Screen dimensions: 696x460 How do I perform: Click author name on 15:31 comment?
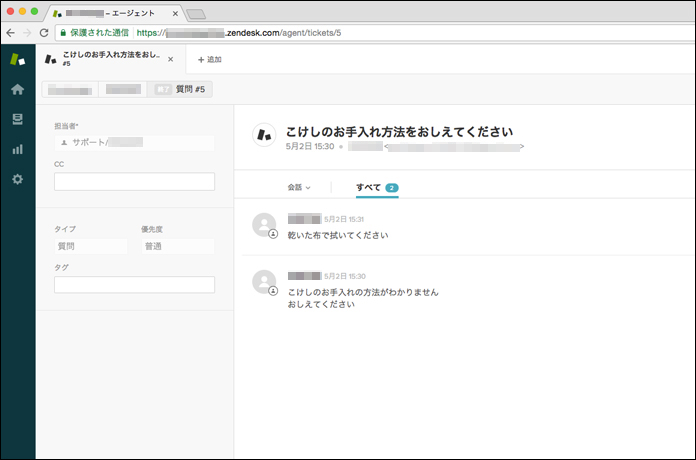[x=304, y=219]
